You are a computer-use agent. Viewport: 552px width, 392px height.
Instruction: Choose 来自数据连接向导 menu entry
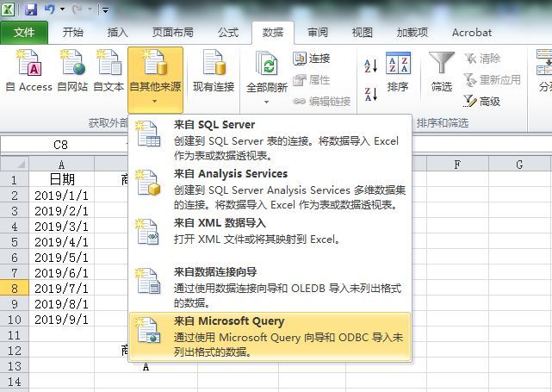270,287
